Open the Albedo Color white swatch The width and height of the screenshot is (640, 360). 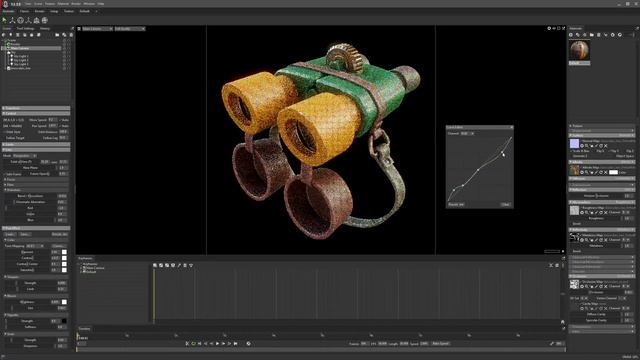(613, 172)
